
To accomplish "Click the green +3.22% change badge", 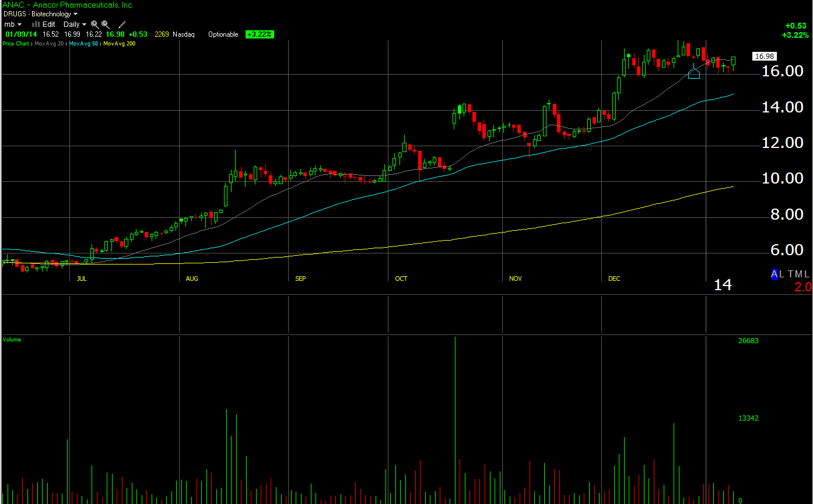I will (260, 34).
